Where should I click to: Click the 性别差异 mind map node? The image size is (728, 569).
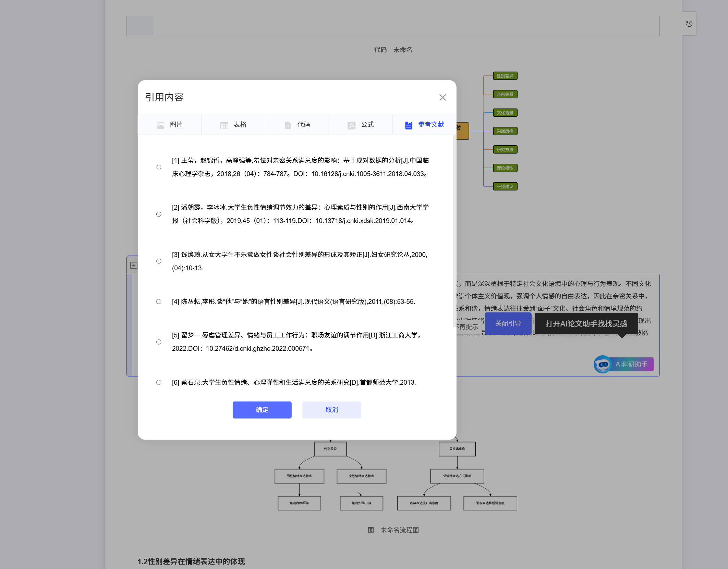point(505,76)
